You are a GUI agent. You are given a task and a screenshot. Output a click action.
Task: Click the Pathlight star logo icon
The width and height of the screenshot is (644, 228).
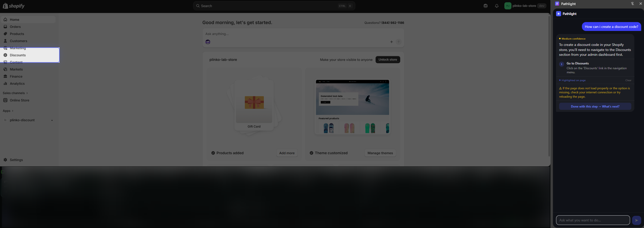pos(559,14)
